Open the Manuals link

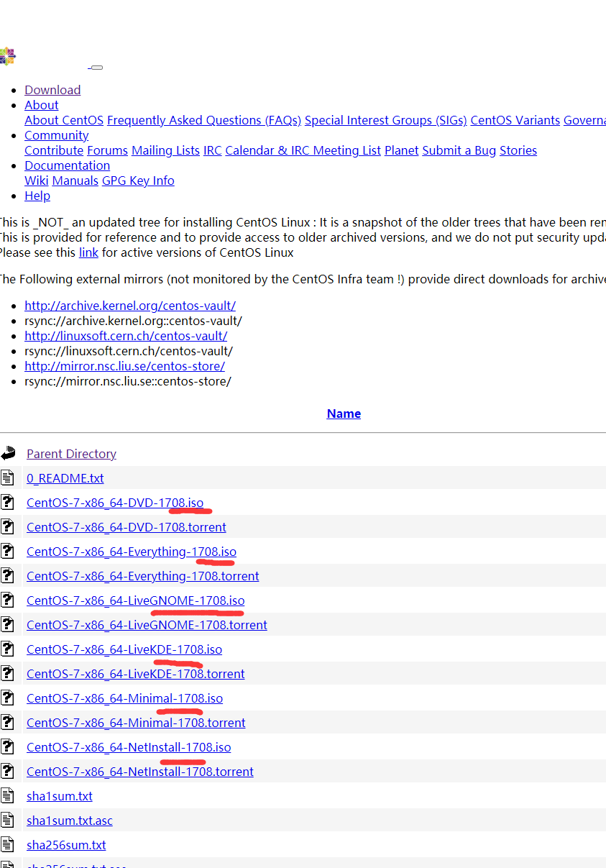[x=75, y=181]
